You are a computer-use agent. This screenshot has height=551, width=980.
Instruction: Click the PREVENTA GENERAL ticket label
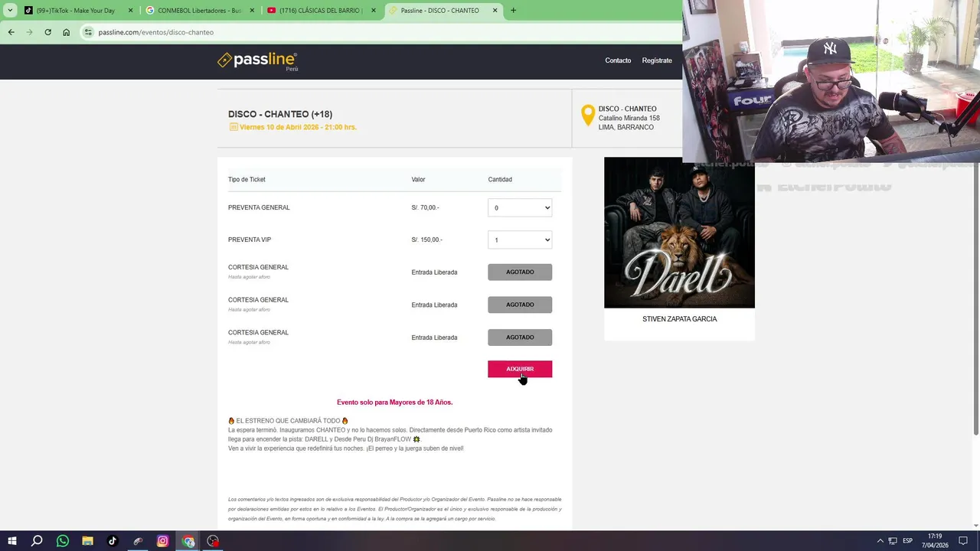[x=259, y=207]
